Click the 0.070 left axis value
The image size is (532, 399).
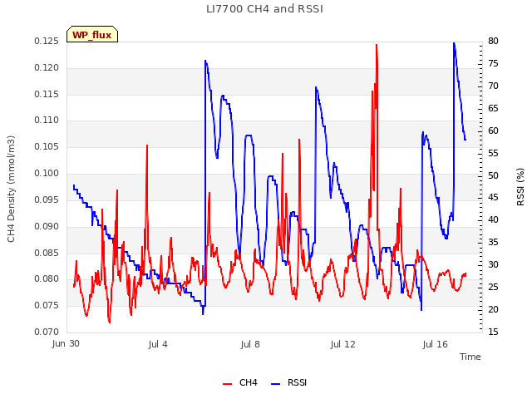click(x=47, y=332)
